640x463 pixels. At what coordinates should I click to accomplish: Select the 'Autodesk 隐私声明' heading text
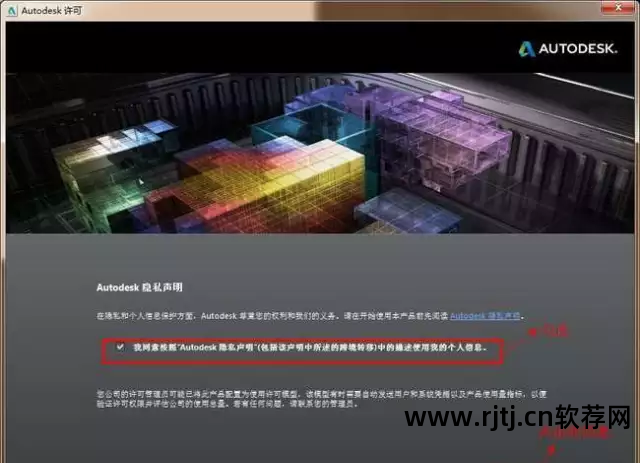(x=140, y=287)
